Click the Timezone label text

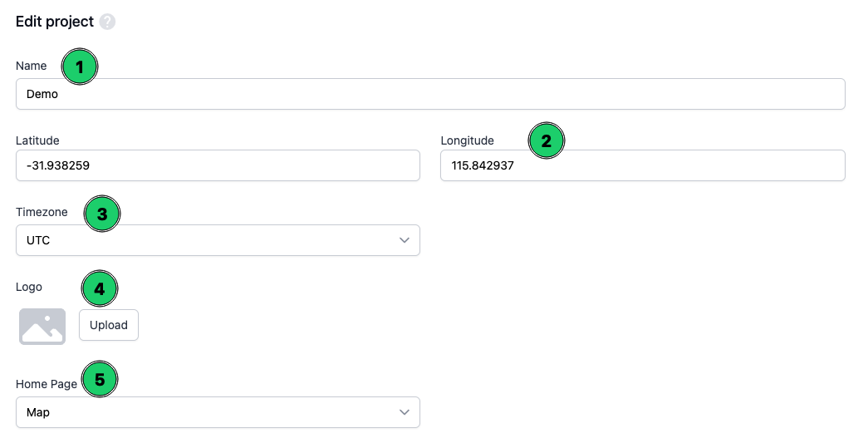click(42, 213)
